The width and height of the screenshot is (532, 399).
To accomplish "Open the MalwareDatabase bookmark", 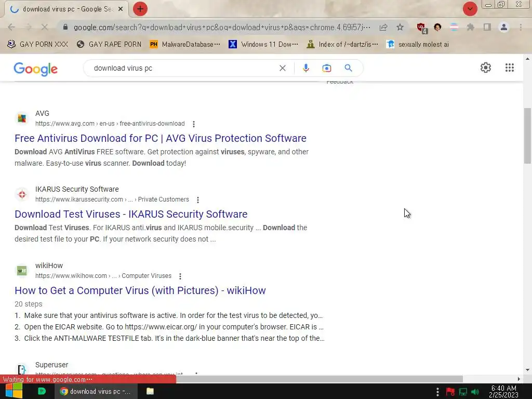I will coord(185,45).
